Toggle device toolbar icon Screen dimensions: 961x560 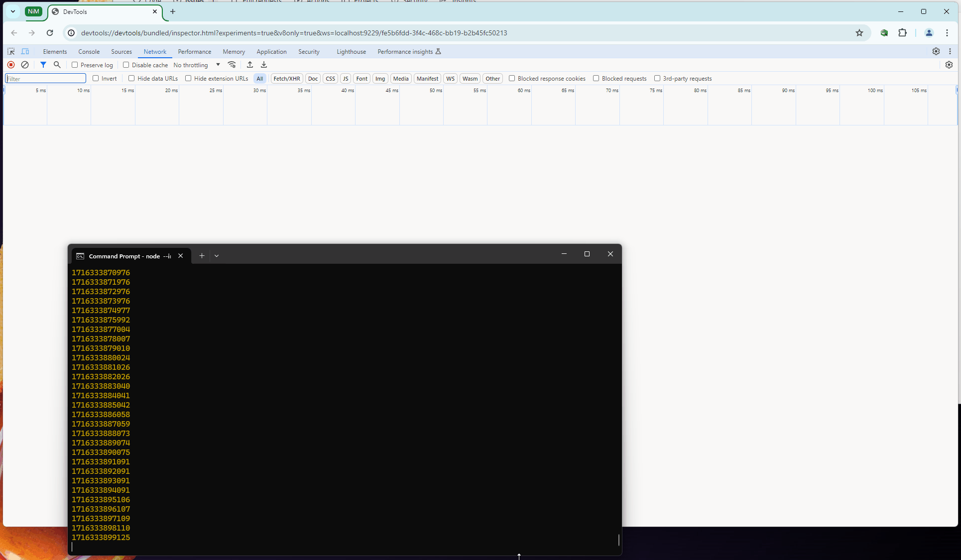(25, 51)
